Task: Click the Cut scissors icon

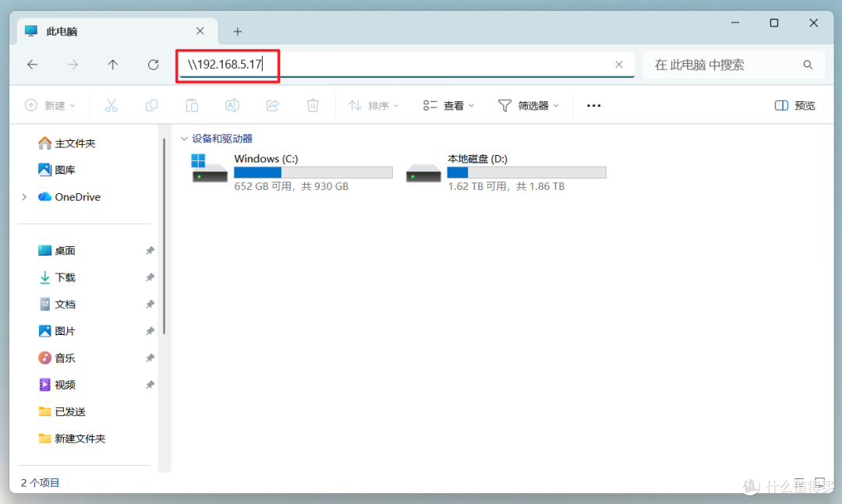Action: [x=111, y=106]
